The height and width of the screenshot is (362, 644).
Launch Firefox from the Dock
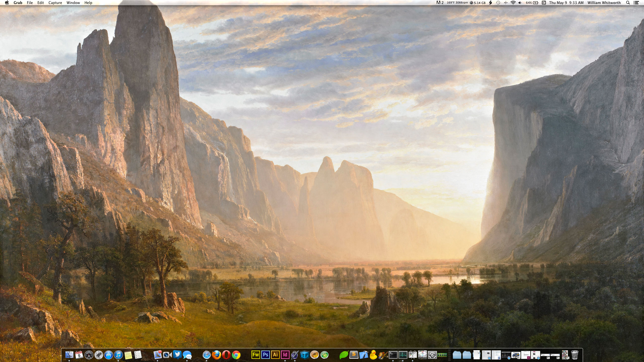(x=217, y=355)
